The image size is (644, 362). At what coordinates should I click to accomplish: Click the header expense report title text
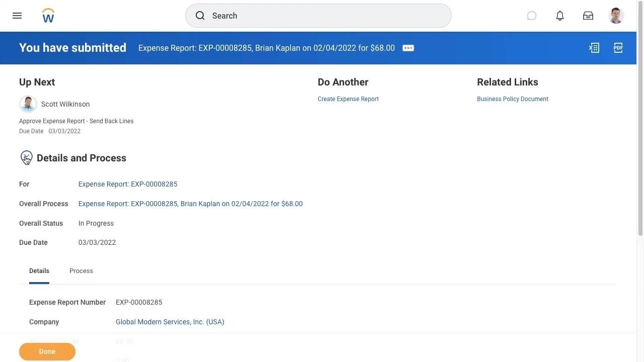pyautogui.click(x=267, y=48)
